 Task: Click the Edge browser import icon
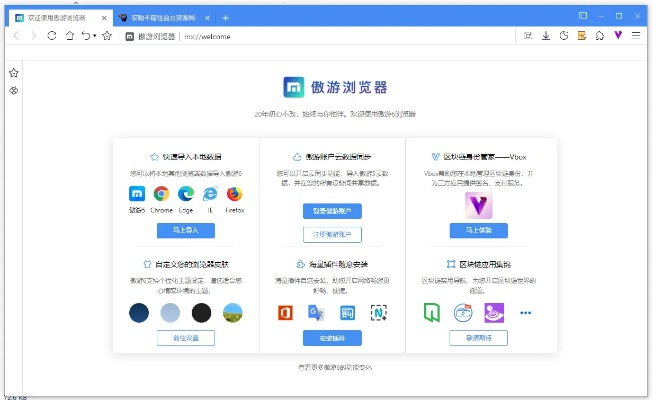click(x=185, y=194)
